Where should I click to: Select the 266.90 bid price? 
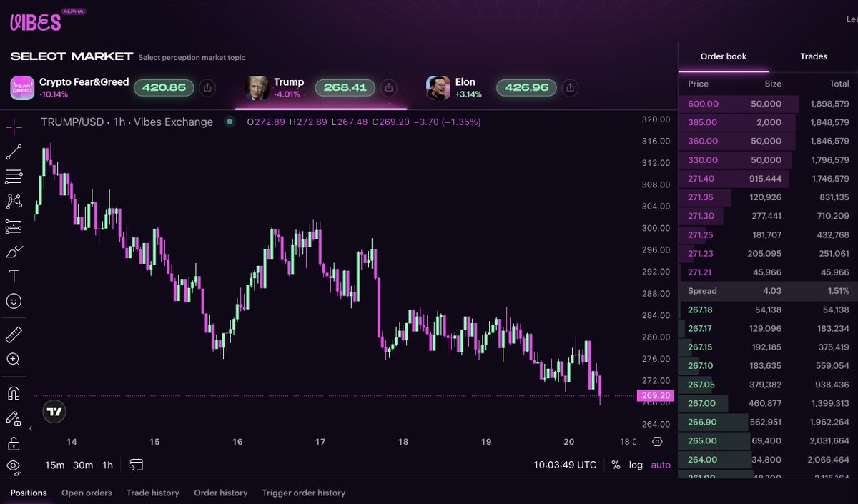pyautogui.click(x=702, y=422)
